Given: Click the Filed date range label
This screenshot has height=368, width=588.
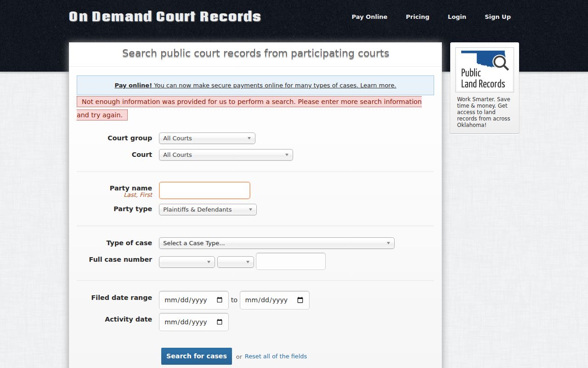Looking at the screenshot, I should tap(122, 298).
